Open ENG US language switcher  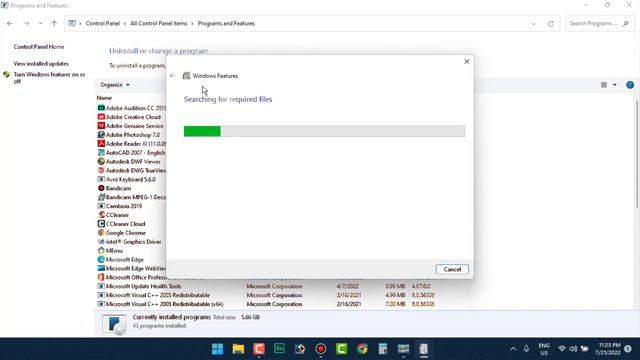tap(544, 349)
